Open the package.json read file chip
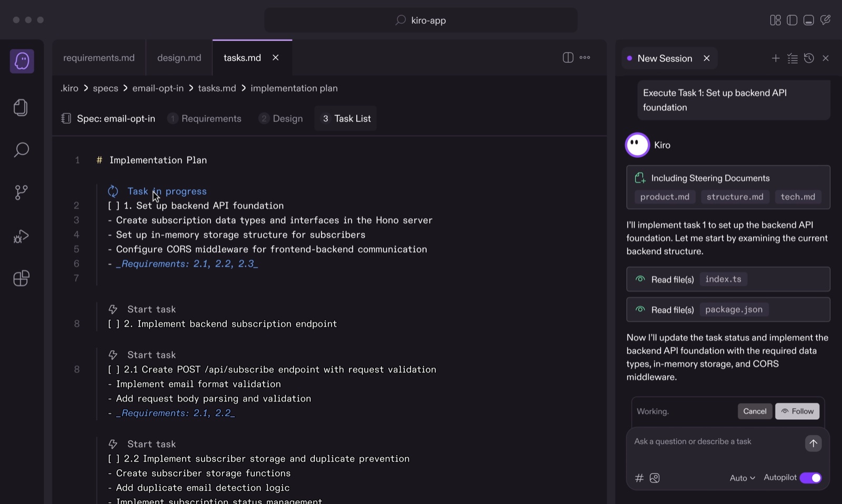The height and width of the screenshot is (504, 842). tap(734, 310)
